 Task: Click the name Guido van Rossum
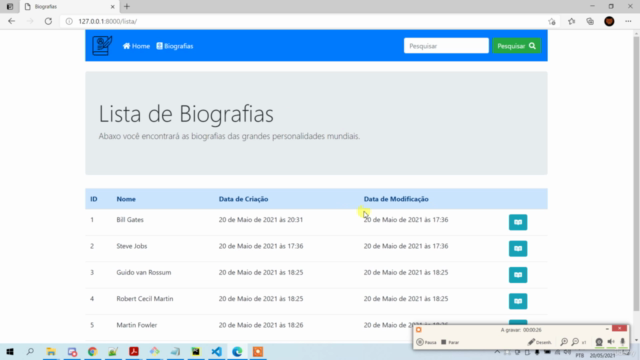(144, 272)
